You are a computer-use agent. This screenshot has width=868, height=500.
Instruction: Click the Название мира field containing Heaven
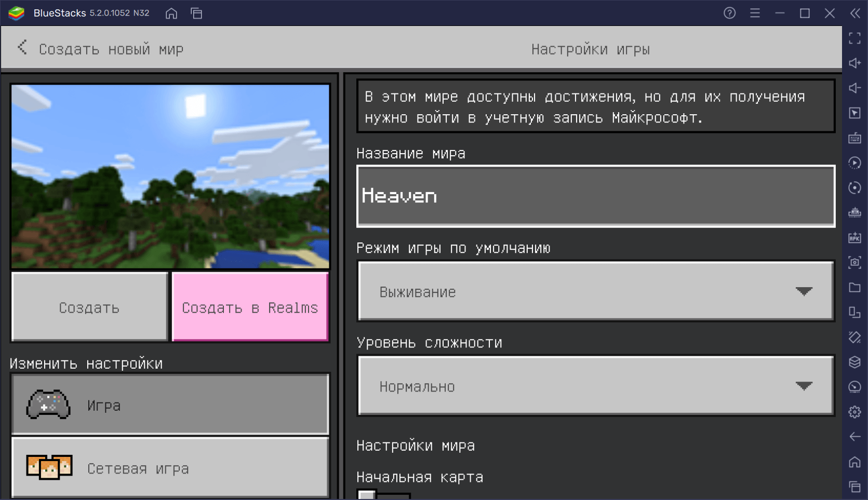[596, 196]
